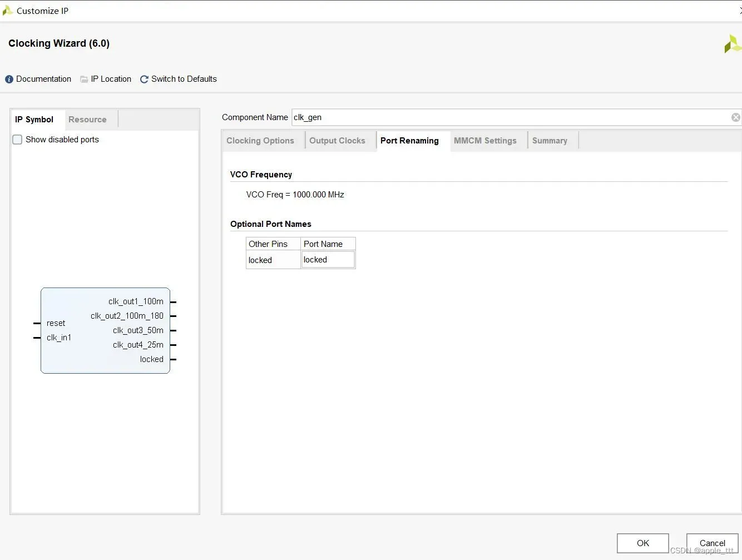Click the OK button
Image resolution: width=742 pixels, height=560 pixels.
click(x=643, y=543)
